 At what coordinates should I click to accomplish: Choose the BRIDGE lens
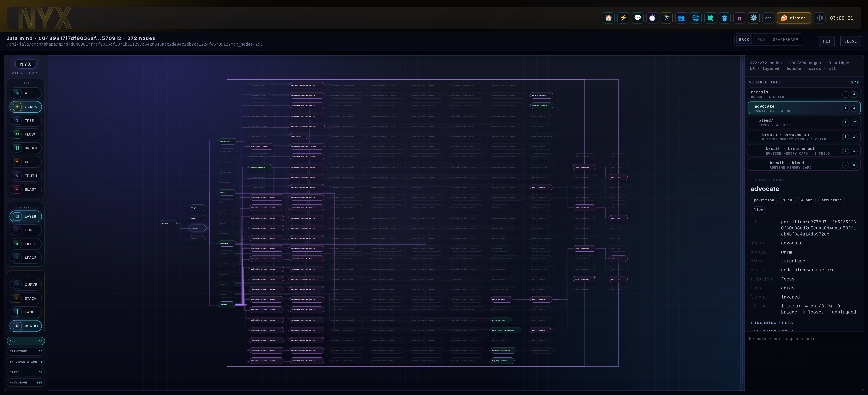click(x=26, y=148)
